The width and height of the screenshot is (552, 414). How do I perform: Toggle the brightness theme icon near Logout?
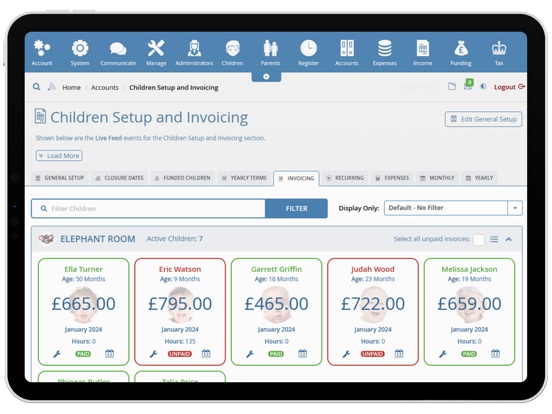tap(483, 86)
